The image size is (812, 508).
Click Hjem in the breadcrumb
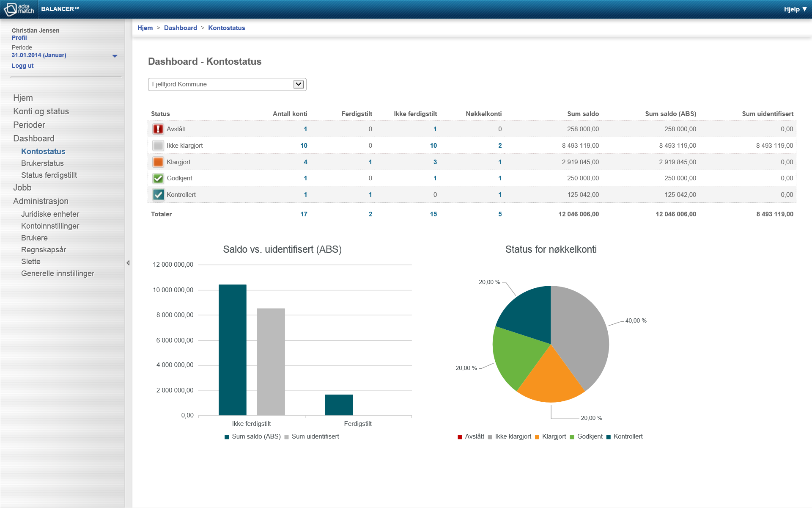(145, 28)
